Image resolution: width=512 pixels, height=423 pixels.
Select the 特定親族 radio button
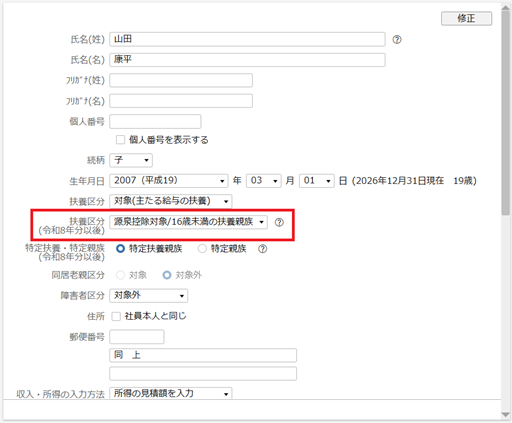click(x=202, y=249)
